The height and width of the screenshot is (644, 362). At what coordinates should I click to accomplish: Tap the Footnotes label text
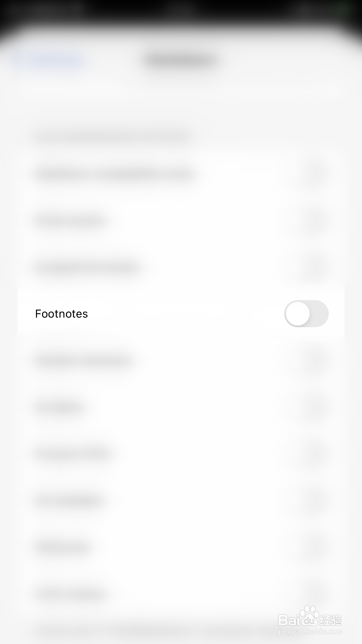tap(61, 314)
